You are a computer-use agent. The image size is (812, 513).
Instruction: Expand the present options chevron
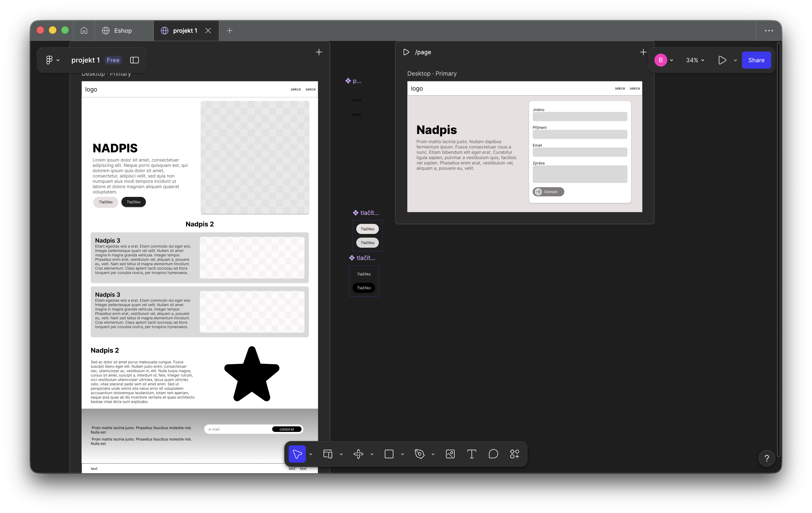(x=735, y=60)
